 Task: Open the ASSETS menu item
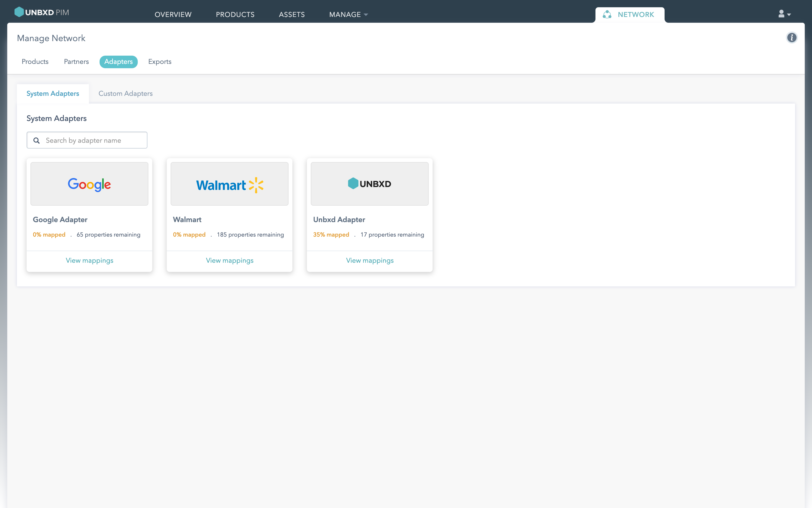(292, 15)
